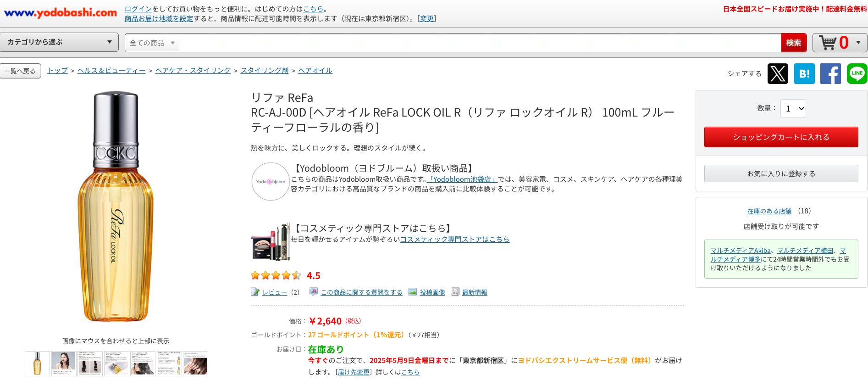
Task: Click the star rating icons
Action: pos(276,275)
